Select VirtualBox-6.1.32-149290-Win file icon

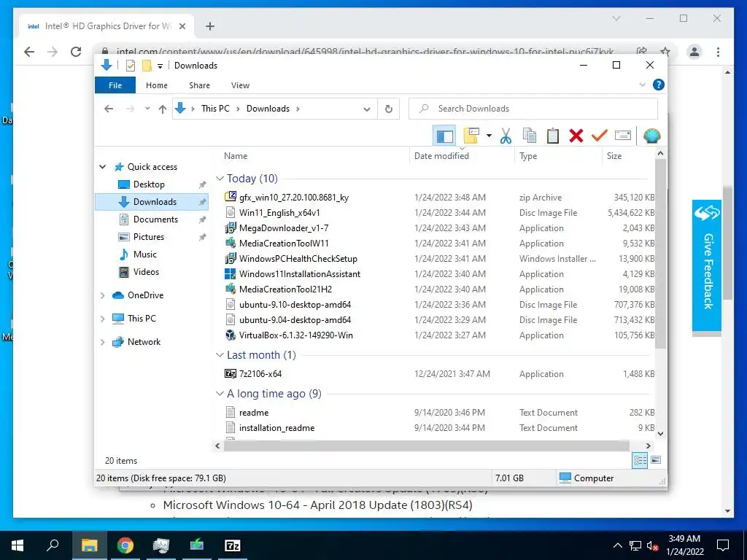[231, 335]
